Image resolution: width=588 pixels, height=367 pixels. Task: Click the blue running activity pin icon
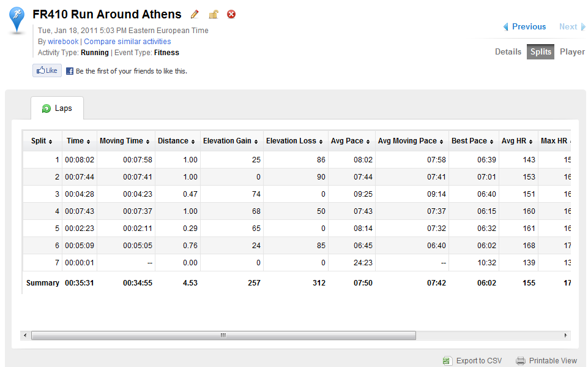tap(17, 20)
